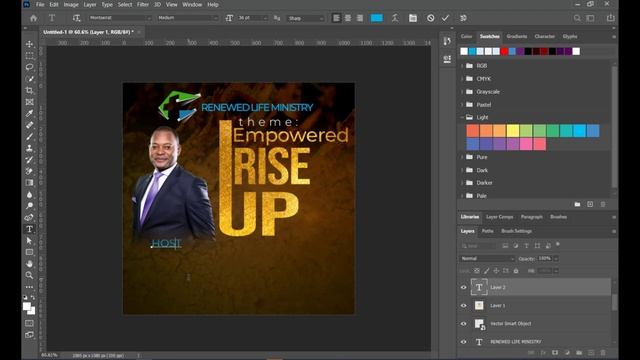Toggle lock position
Viewport: 640px width, 360px height.
[x=496, y=271]
